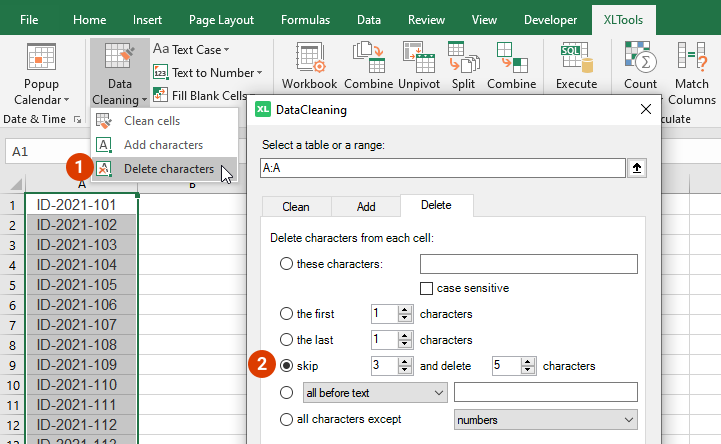The width and height of the screenshot is (721, 444).
Task: Switch to the Developer ribbon tab
Action: pos(550,20)
